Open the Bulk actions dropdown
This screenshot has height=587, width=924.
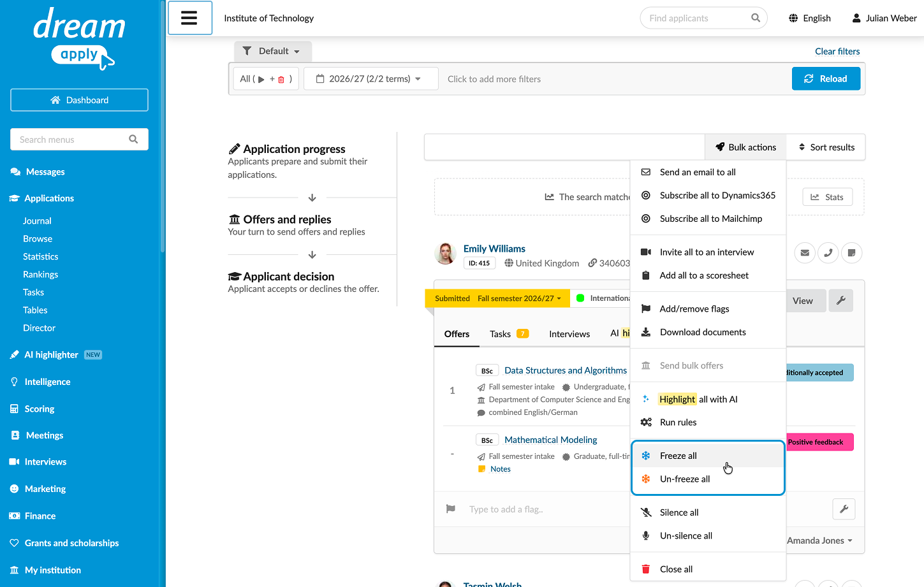tap(745, 147)
